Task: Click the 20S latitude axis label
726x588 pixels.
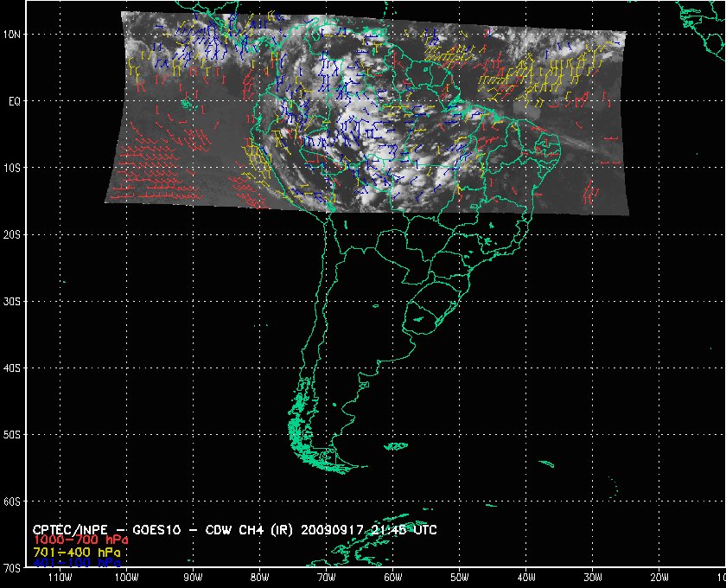Action: (15, 234)
